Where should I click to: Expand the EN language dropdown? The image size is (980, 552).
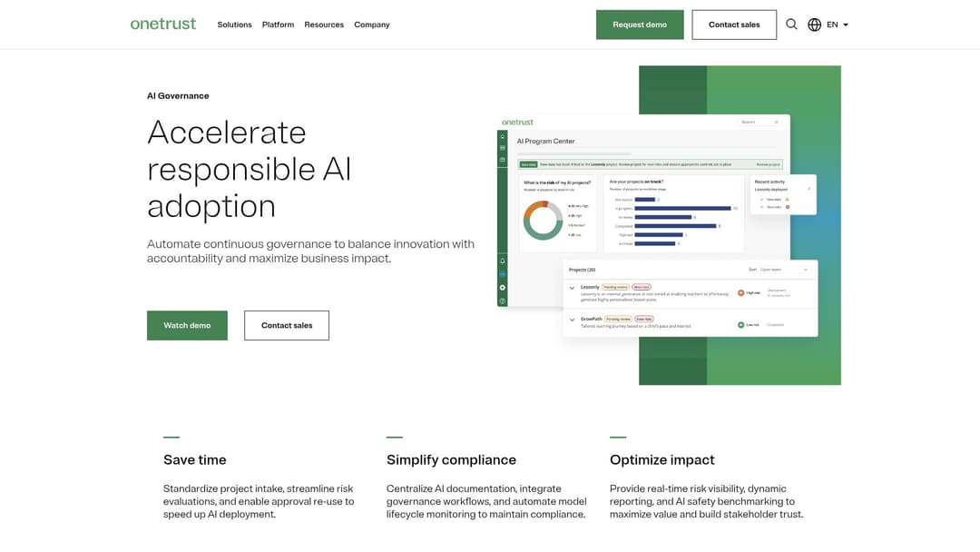[x=838, y=25]
